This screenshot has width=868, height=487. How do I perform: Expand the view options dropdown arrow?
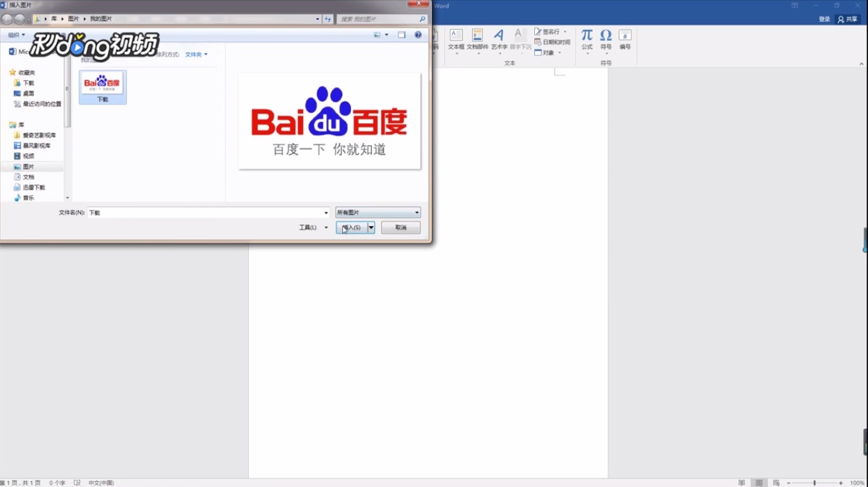click(x=387, y=35)
